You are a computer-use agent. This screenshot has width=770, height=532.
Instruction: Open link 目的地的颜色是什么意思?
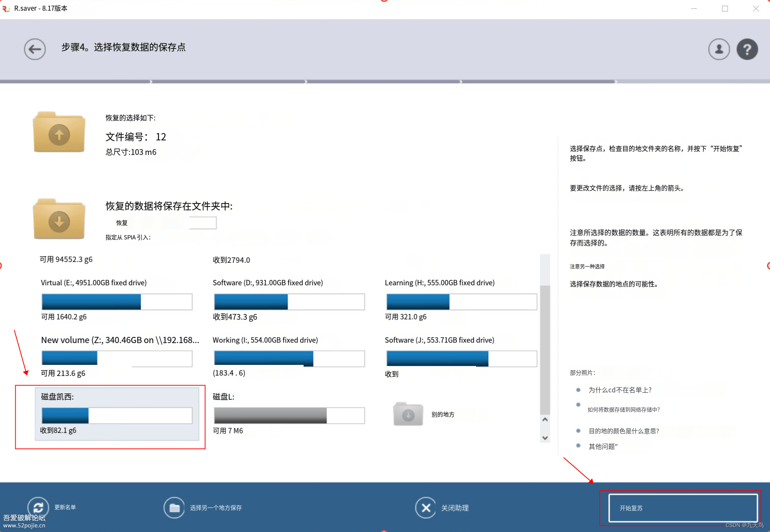point(624,431)
